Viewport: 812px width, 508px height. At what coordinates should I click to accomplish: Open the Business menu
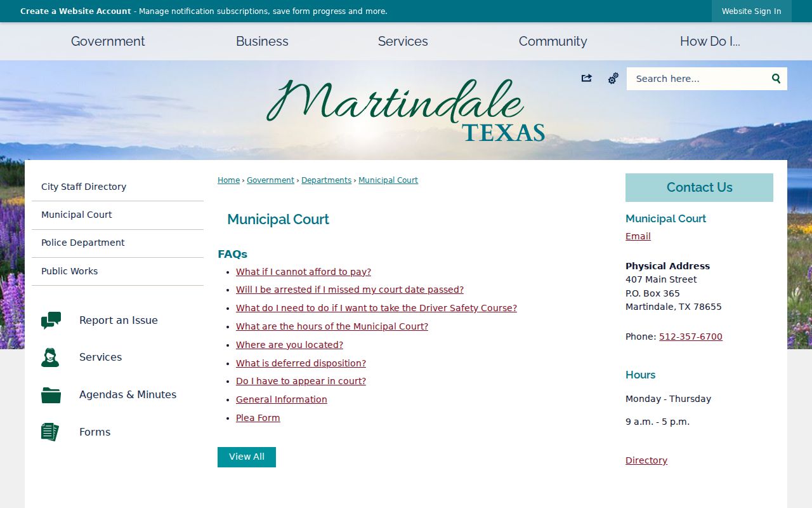[x=262, y=41]
